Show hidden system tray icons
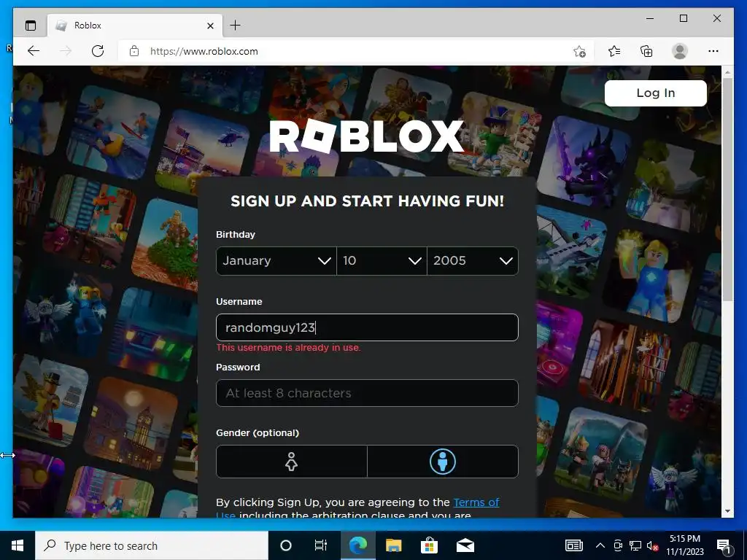 600,545
